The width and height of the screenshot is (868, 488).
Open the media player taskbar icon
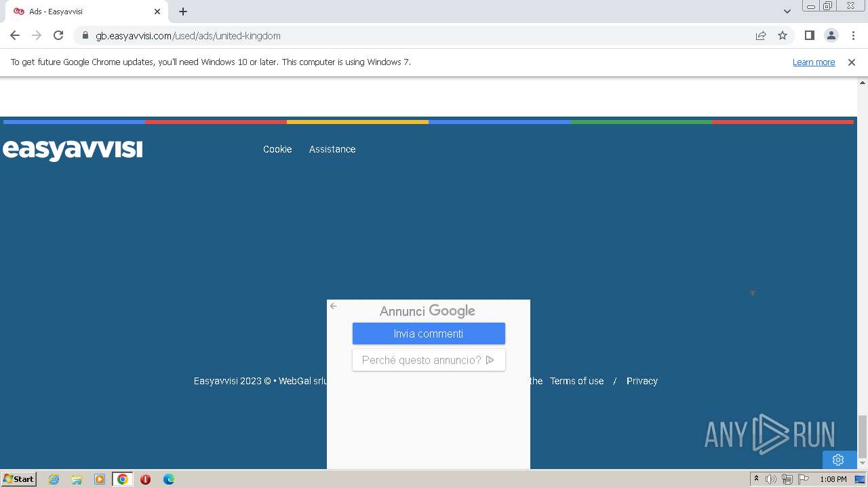100,479
